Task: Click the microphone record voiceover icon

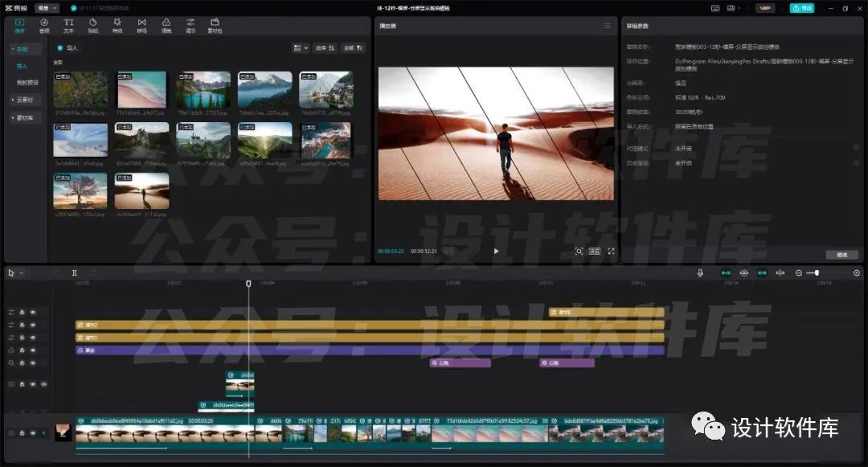Action: (x=700, y=272)
